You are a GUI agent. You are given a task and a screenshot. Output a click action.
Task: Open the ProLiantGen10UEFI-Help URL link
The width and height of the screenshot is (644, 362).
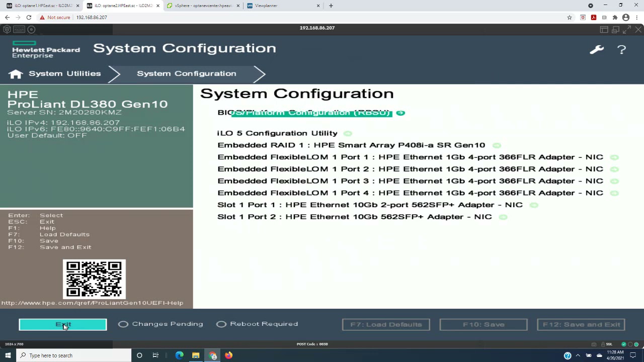tap(92, 303)
